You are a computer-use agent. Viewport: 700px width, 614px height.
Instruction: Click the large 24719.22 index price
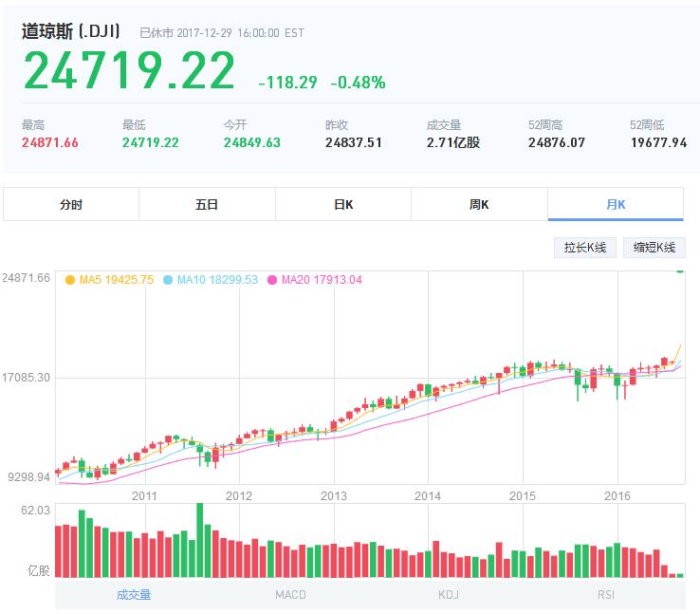(129, 72)
